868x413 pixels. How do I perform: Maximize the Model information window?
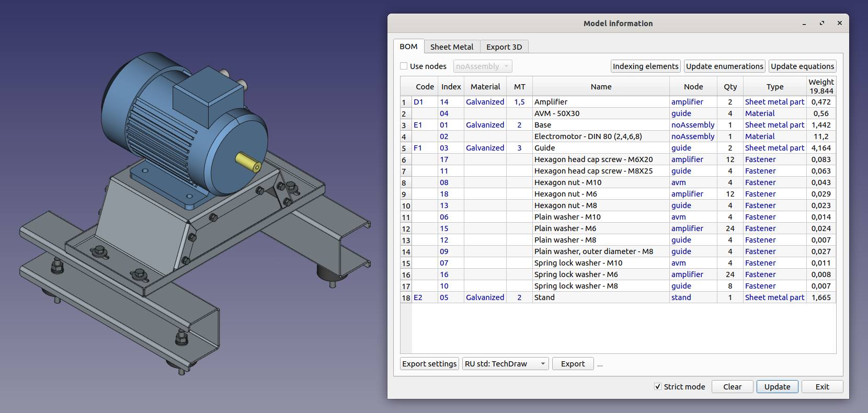point(822,24)
